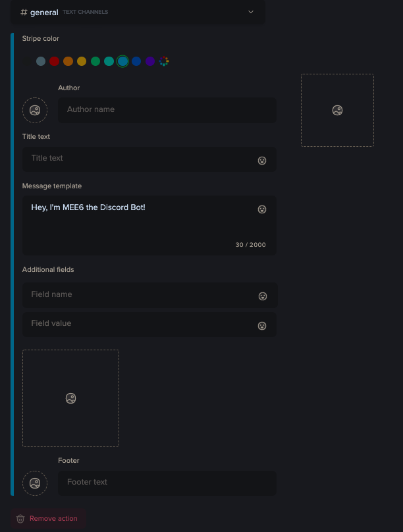
Task: Open the custom color picker swirl icon
Action: tap(164, 61)
